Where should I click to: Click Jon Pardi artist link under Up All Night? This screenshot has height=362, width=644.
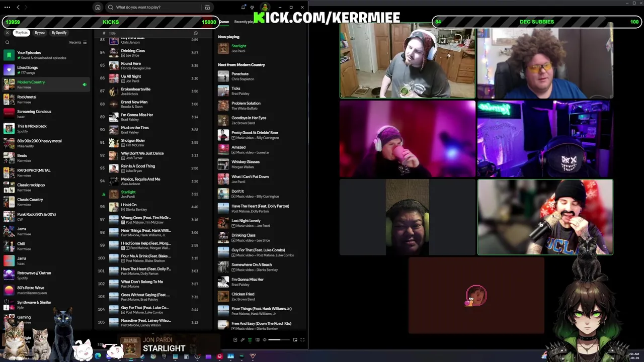[x=132, y=81]
